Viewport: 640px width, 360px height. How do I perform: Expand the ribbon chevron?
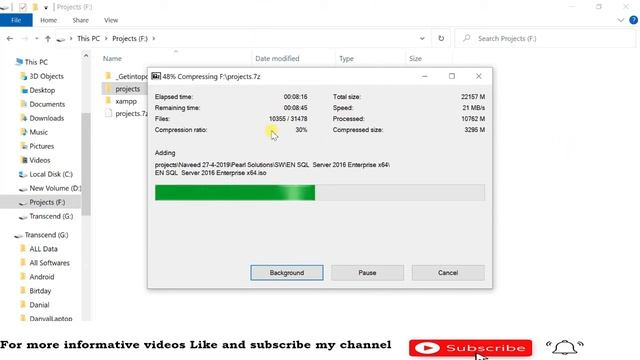coord(620,20)
